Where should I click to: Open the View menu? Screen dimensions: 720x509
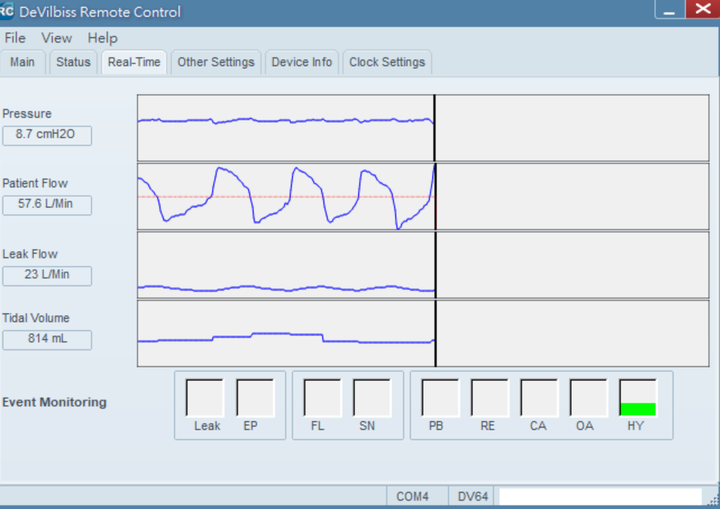click(x=56, y=38)
